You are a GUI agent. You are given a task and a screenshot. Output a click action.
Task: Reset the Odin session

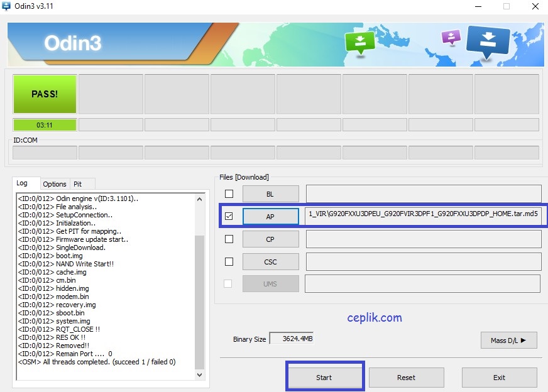click(x=406, y=378)
